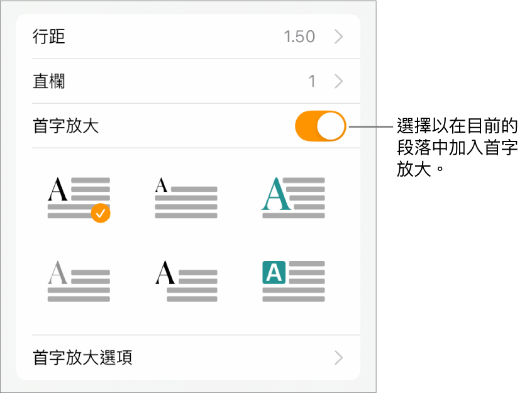This screenshot has width=532, height=393.
Task: Select the checked black three-line drop cap style
Action: 79,199
